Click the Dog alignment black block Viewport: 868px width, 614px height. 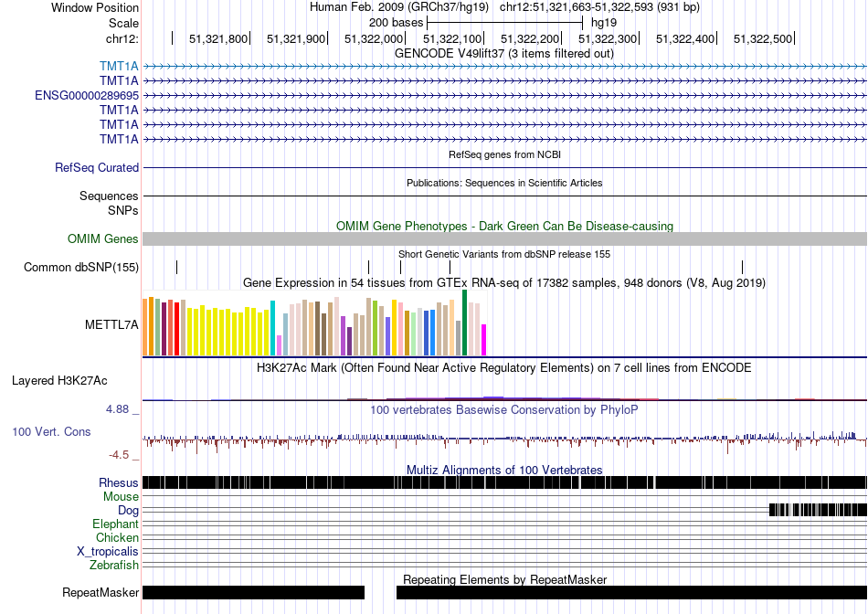(x=818, y=510)
